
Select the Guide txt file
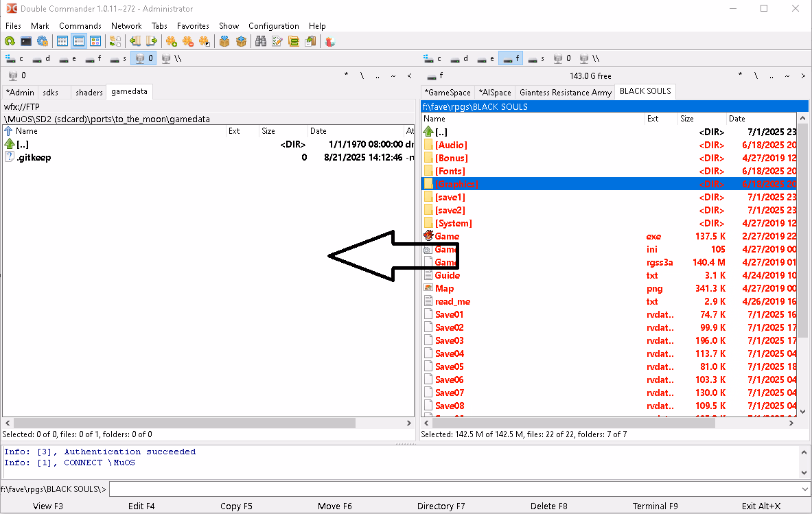(x=448, y=275)
